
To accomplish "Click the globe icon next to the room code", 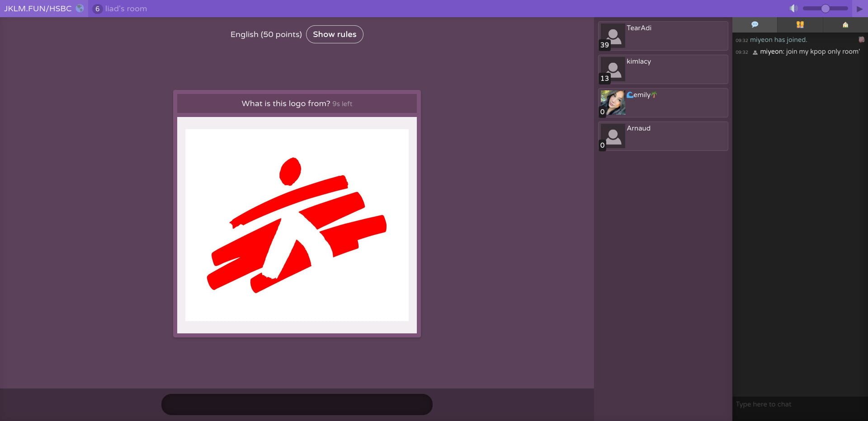I will pos(80,8).
